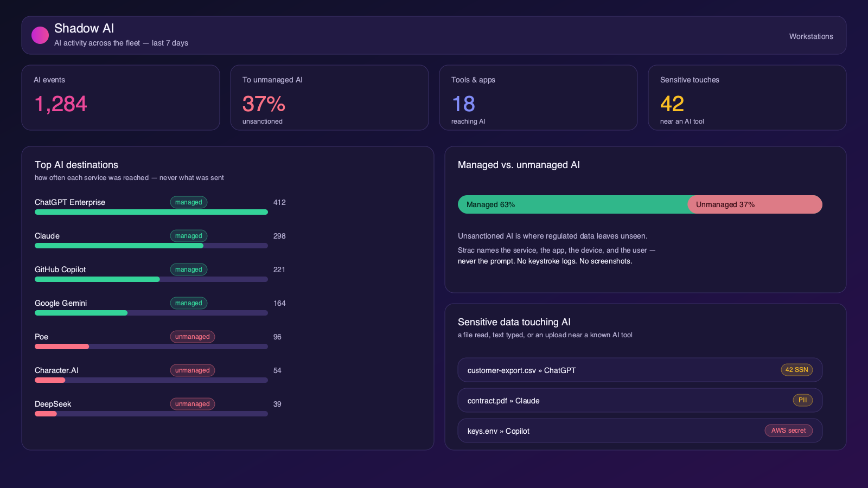Click the DeepSeek label
868x488 pixels.
pos(53,404)
